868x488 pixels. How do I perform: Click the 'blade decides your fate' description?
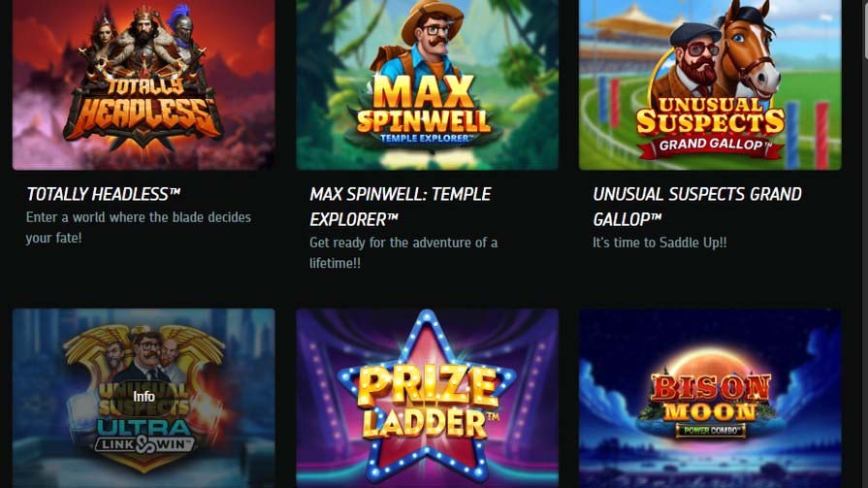[x=139, y=227]
